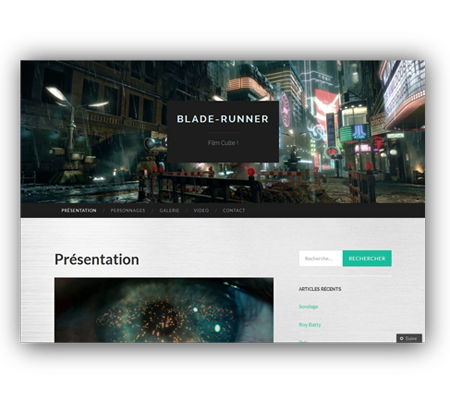The image size is (450, 399).
Task: Click the Atari neon sign in banner
Action: pyautogui.click(x=359, y=132)
